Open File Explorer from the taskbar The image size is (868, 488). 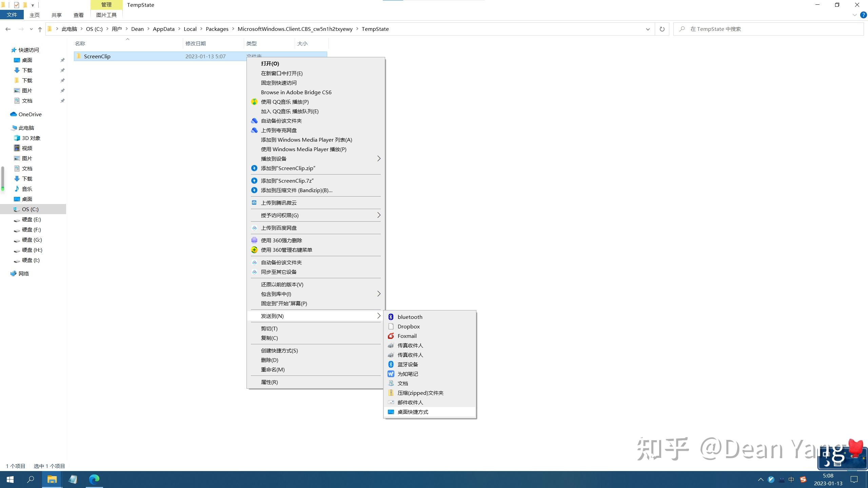tap(52, 480)
